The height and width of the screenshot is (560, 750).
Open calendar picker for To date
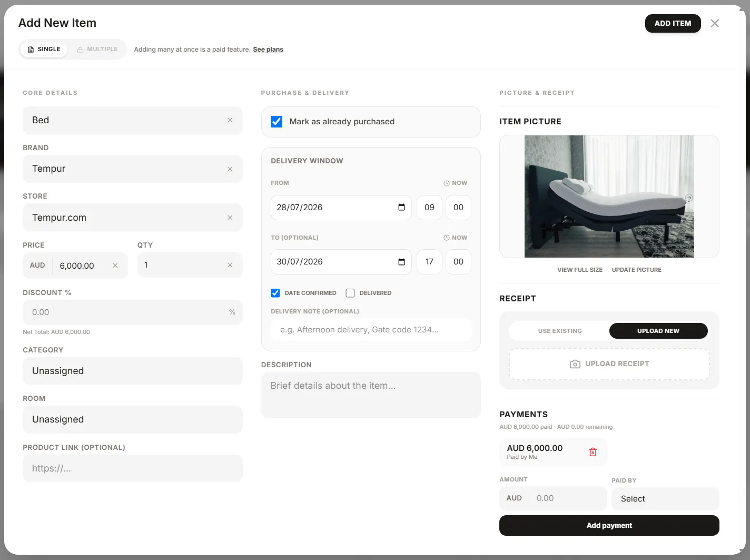401,262
